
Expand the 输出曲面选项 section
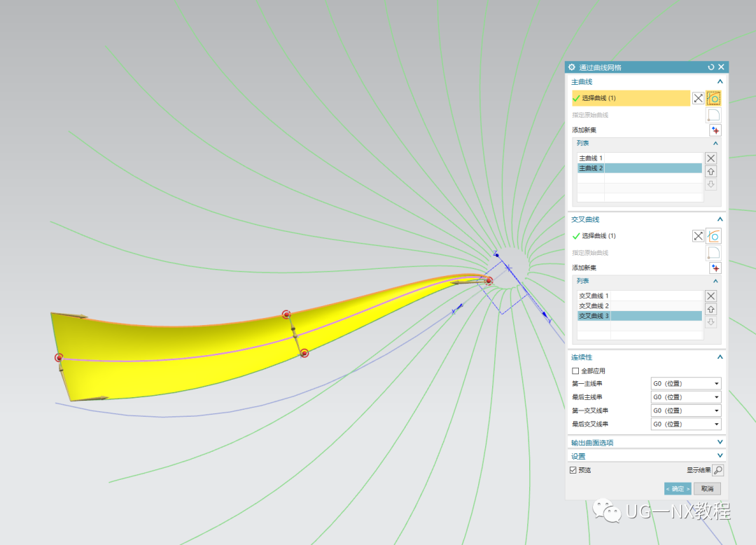(720, 442)
